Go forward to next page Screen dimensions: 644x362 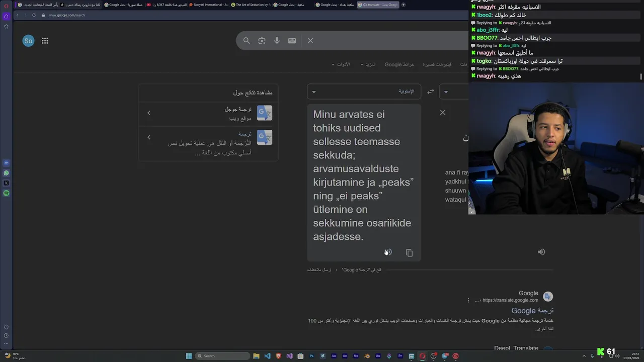click(25, 15)
